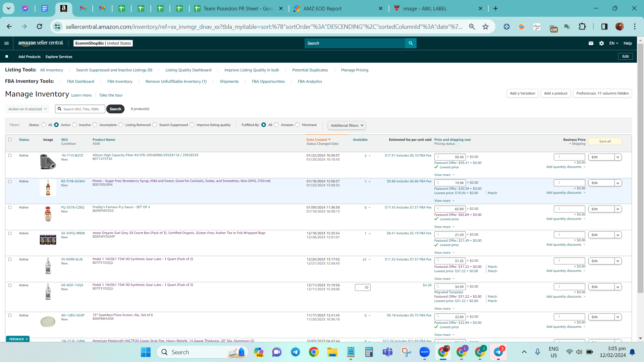The height and width of the screenshot is (362, 644).
Task: Open the notification bell in system tray
Action: tap(632, 352)
